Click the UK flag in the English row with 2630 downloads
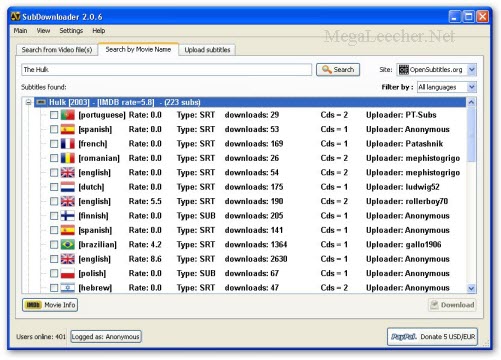The height and width of the screenshot is (360, 501). (68, 259)
